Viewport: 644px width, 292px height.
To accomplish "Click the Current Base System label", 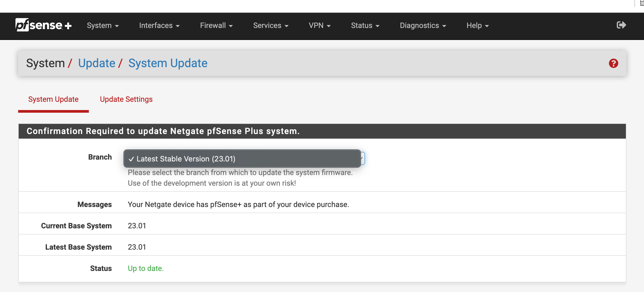I will (x=76, y=226).
